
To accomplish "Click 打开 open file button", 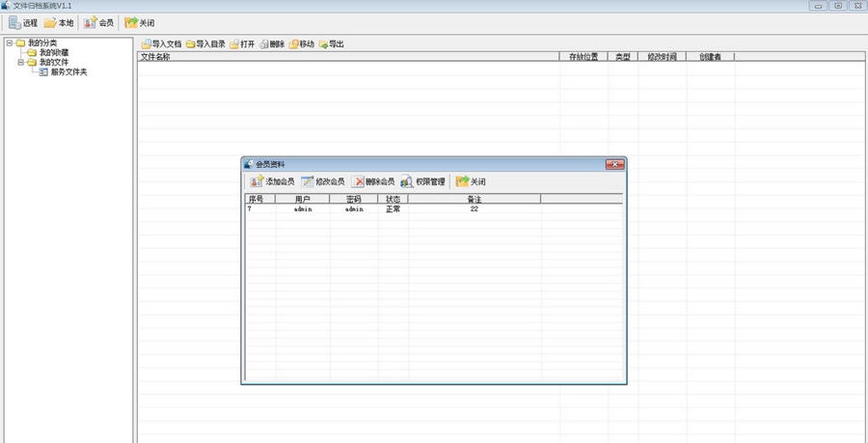I will click(242, 43).
